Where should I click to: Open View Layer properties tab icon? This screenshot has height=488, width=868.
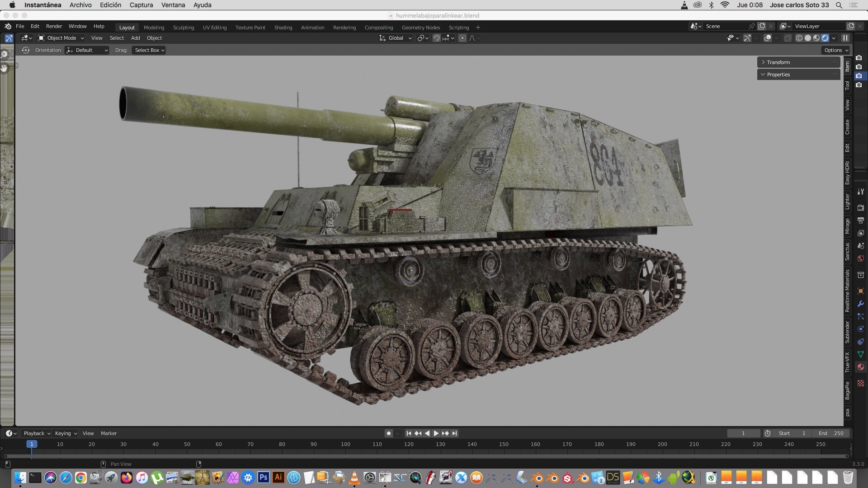(x=861, y=233)
